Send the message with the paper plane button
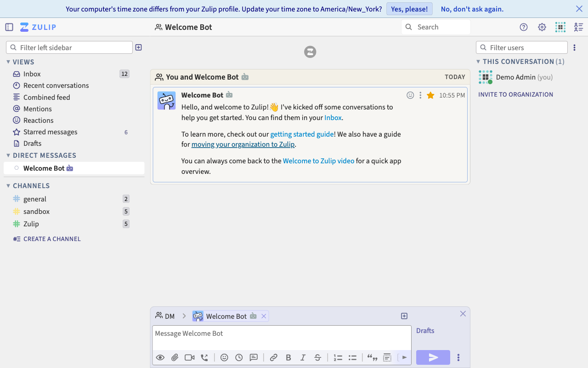The width and height of the screenshot is (588, 368). (x=433, y=357)
